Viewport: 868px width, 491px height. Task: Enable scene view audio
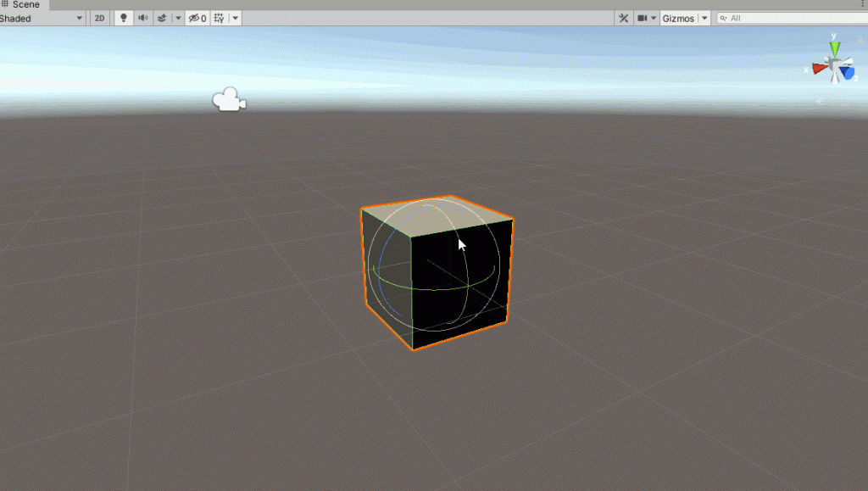point(142,18)
